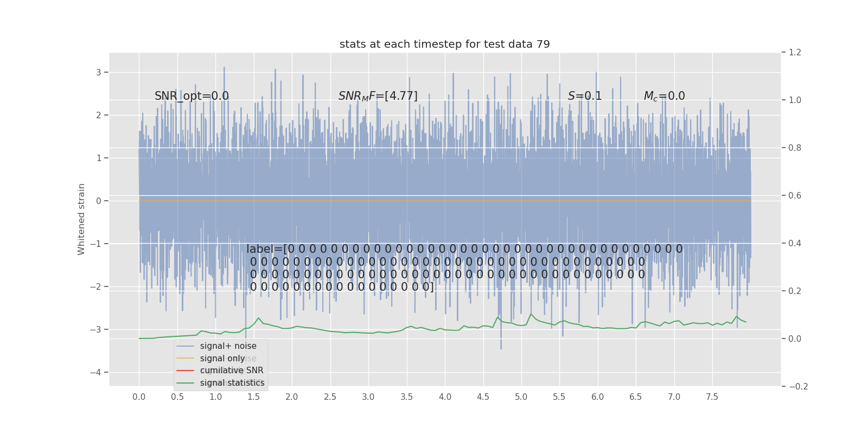Click the SNR_opt=0.0 annotation
The image size is (868, 434).
192,96
